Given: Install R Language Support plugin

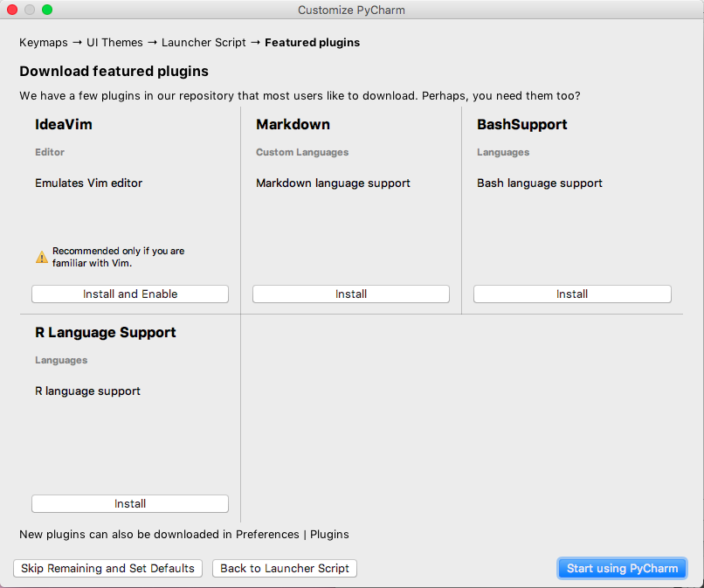Looking at the screenshot, I should click(x=130, y=503).
